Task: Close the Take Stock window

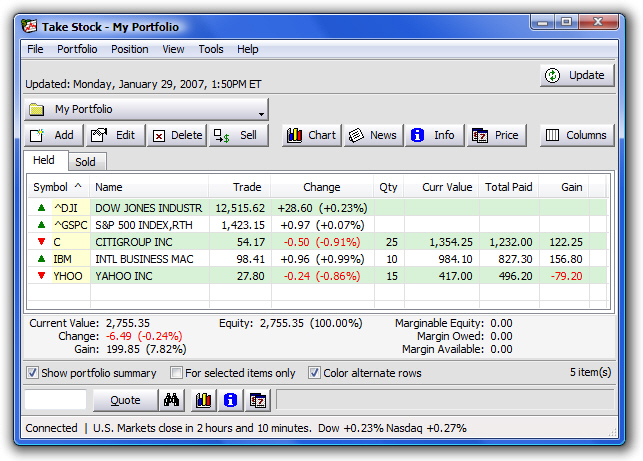Action: (598, 22)
